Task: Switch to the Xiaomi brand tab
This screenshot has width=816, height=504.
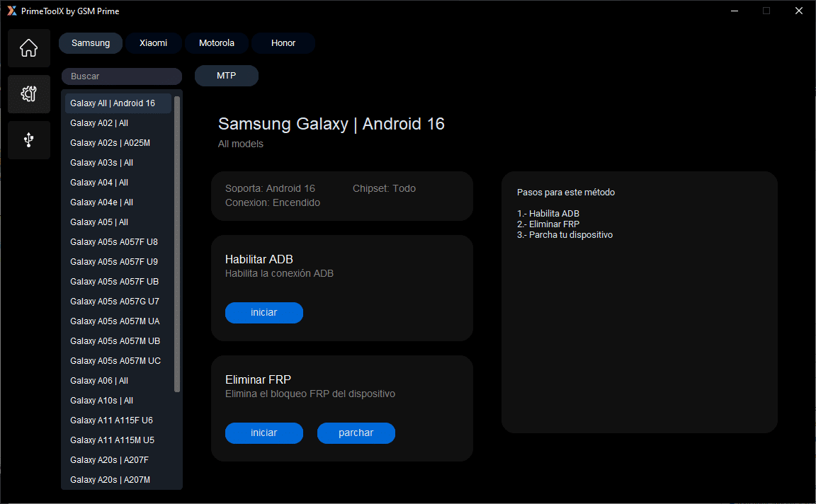Action: (x=153, y=43)
